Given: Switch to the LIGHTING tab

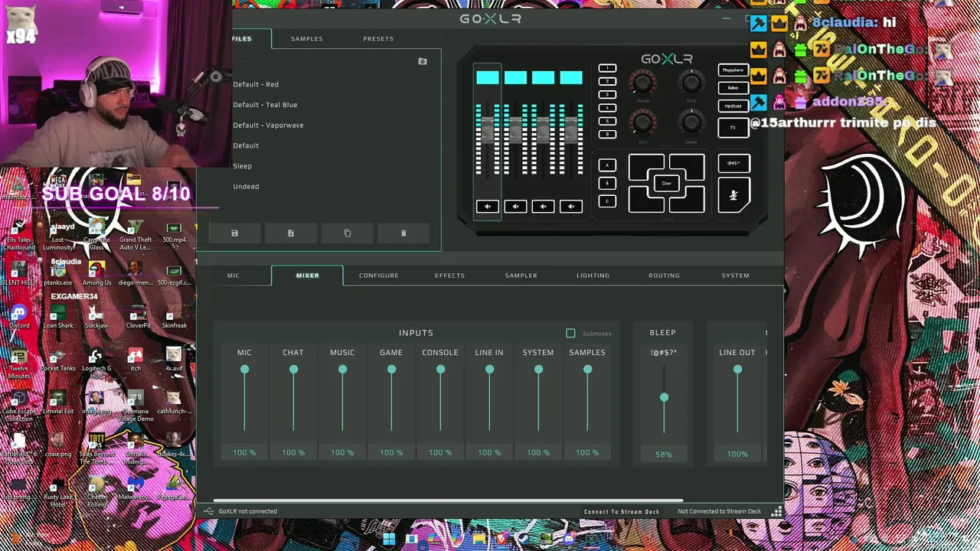Looking at the screenshot, I should (x=593, y=275).
